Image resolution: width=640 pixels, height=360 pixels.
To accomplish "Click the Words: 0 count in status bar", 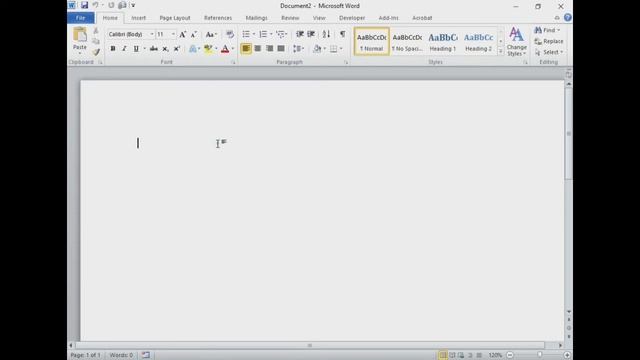I will [x=121, y=355].
